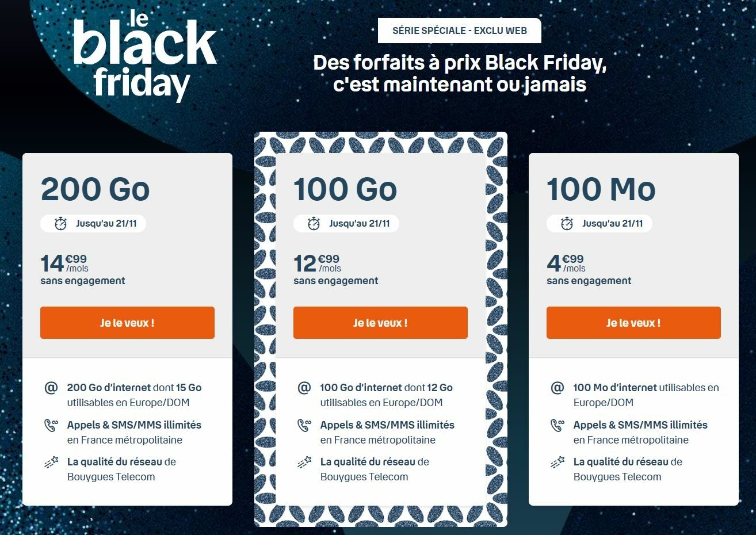Click the phone calls icon in 100 Mo card
The height and width of the screenshot is (535, 756).
tap(558, 426)
